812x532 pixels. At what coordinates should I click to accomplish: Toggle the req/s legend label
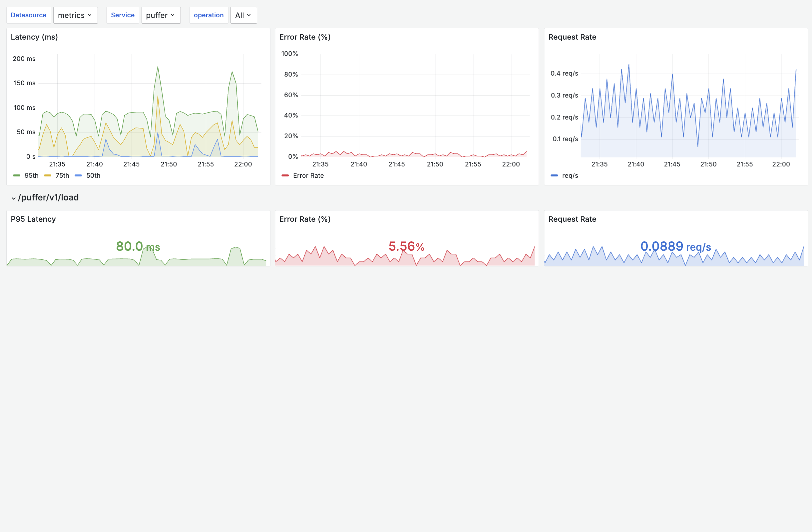570,176
